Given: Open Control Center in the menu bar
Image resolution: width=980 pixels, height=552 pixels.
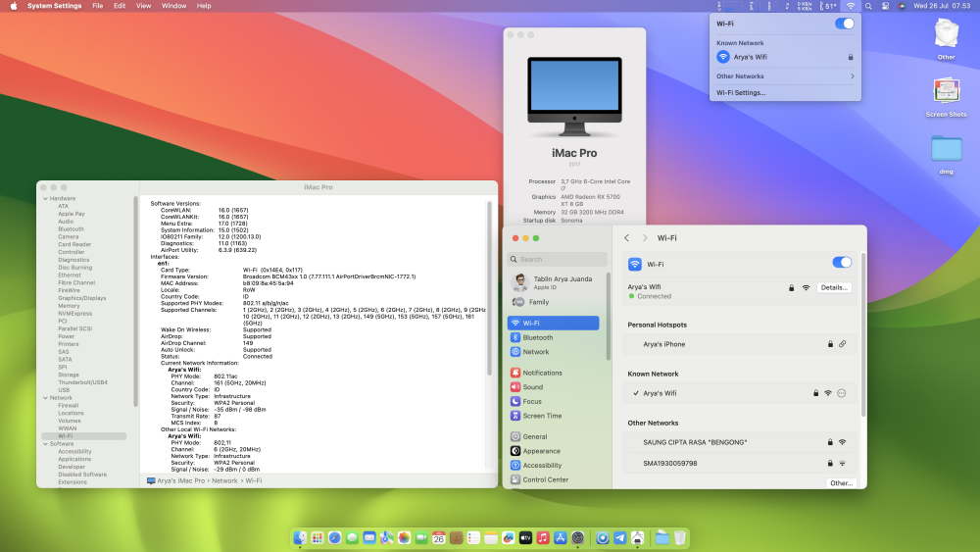Looking at the screenshot, I should (886, 6).
